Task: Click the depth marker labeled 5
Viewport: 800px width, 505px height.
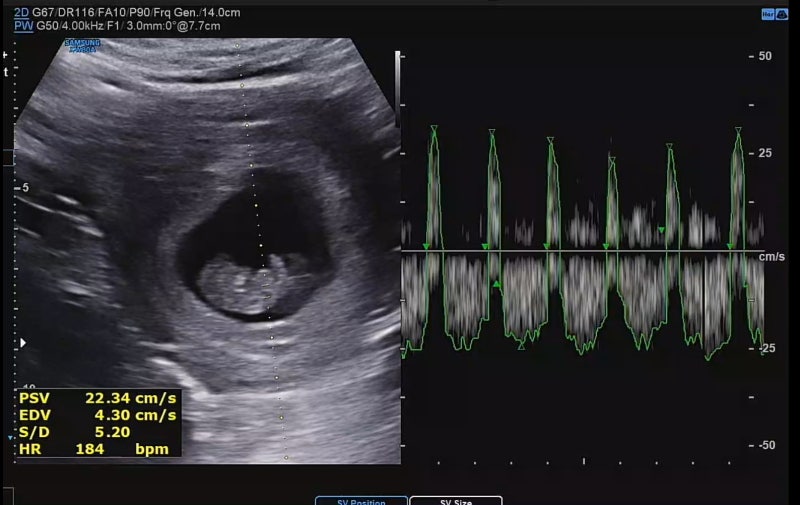Action: (26, 188)
